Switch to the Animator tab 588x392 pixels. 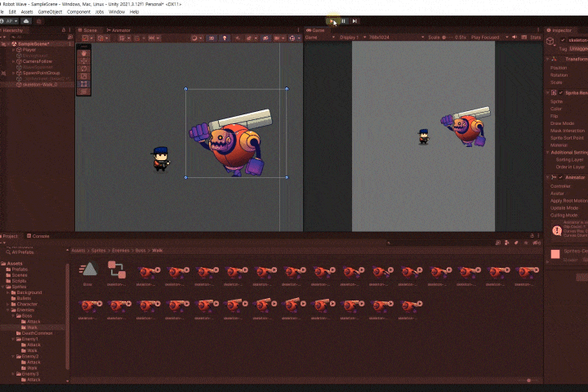point(118,30)
